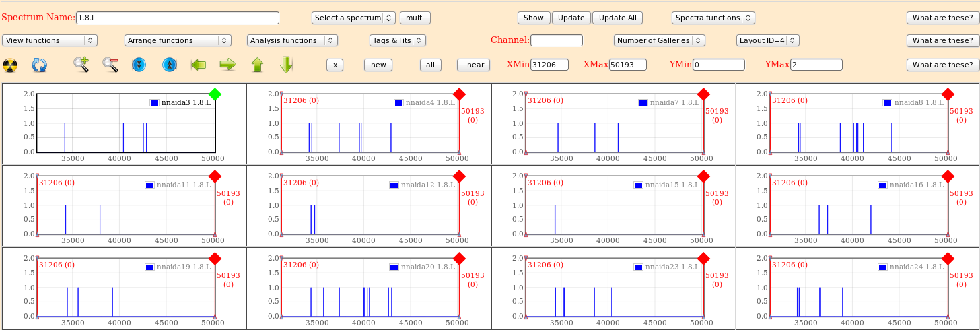Viewport: 980px width, 330px height.
Task: Click the blue legend swatch for nnaida20
Action: [394, 267]
